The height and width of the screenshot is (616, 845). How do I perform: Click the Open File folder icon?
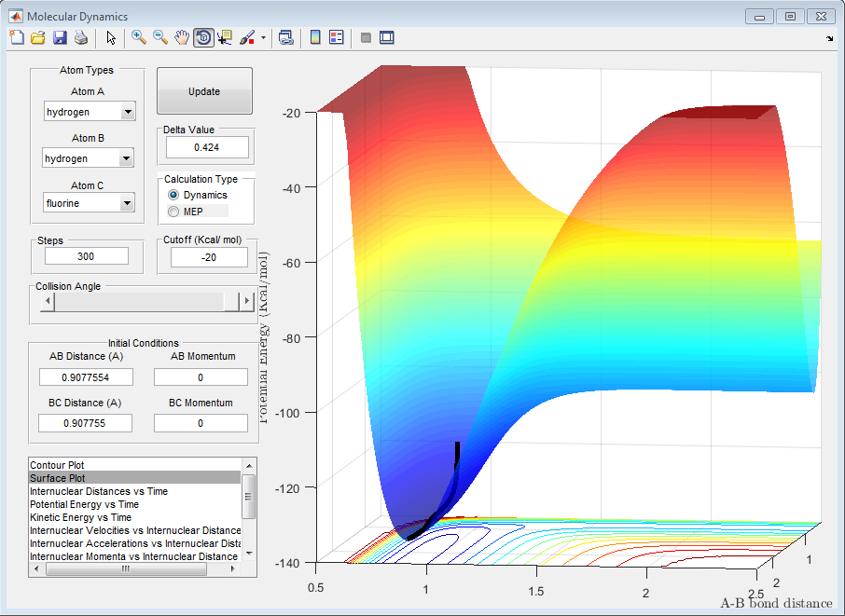[38, 37]
